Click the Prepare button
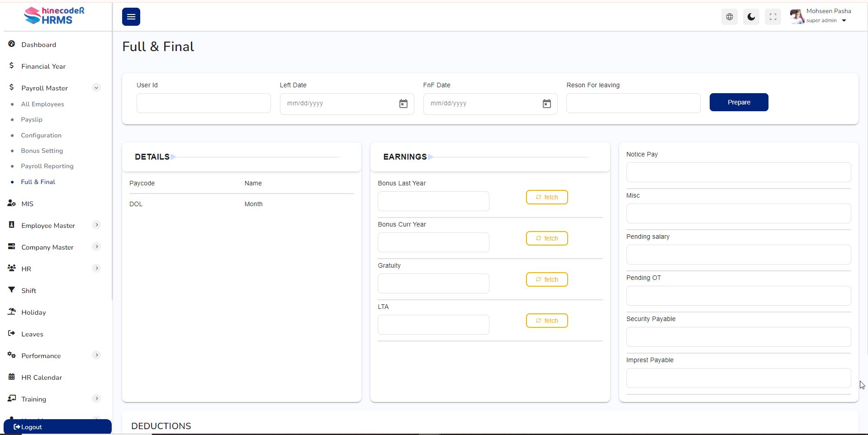The image size is (868, 435). (739, 102)
